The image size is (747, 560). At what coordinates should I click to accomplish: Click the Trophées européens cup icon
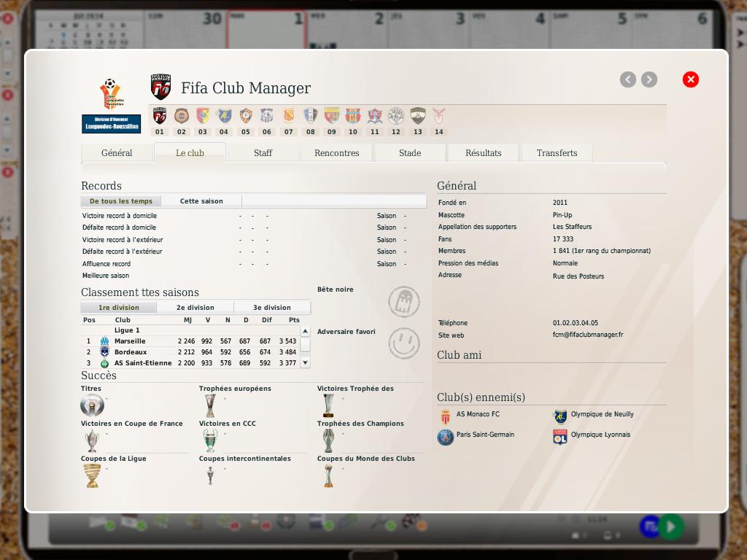[210, 406]
